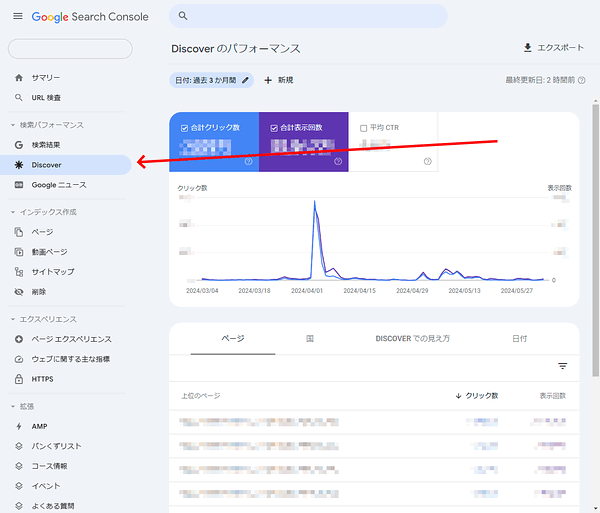Open the property selector box
The width and height of the screenshot is (600, 513).
pyautogui.click(x=70, y=49)
